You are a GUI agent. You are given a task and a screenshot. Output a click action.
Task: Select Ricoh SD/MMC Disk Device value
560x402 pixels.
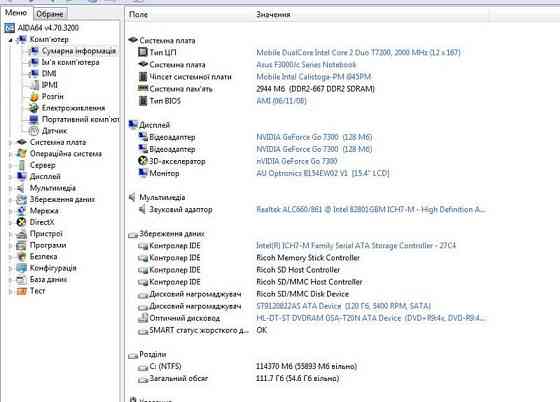coord(302,294)
